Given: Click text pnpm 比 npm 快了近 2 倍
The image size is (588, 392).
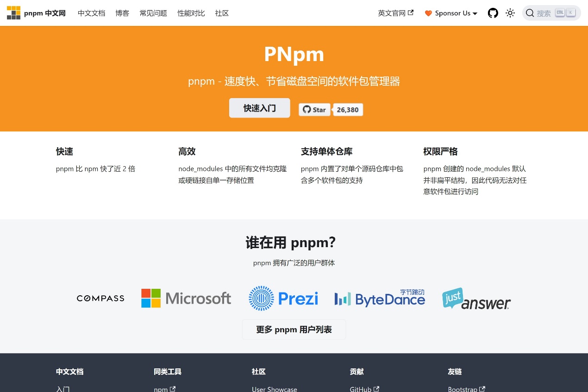Looking at the screenshot, I should pyautogui.click(x=95, y=169).
